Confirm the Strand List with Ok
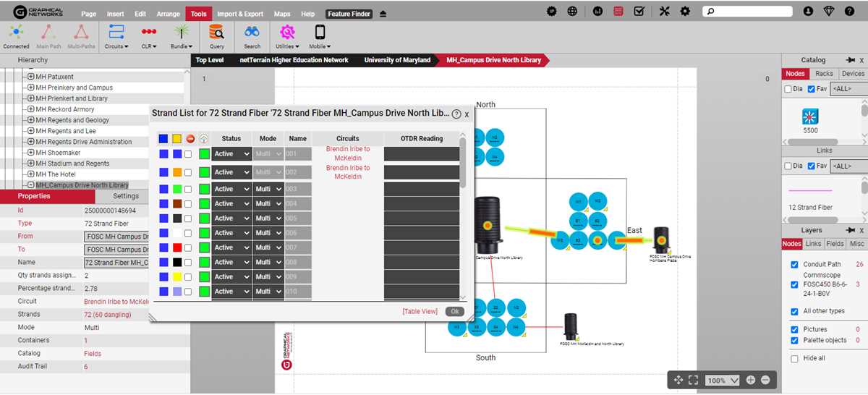868x395 pixels. 454,311
